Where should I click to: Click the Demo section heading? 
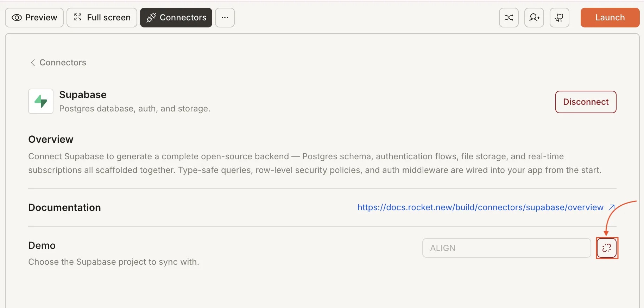click(42, 245)
